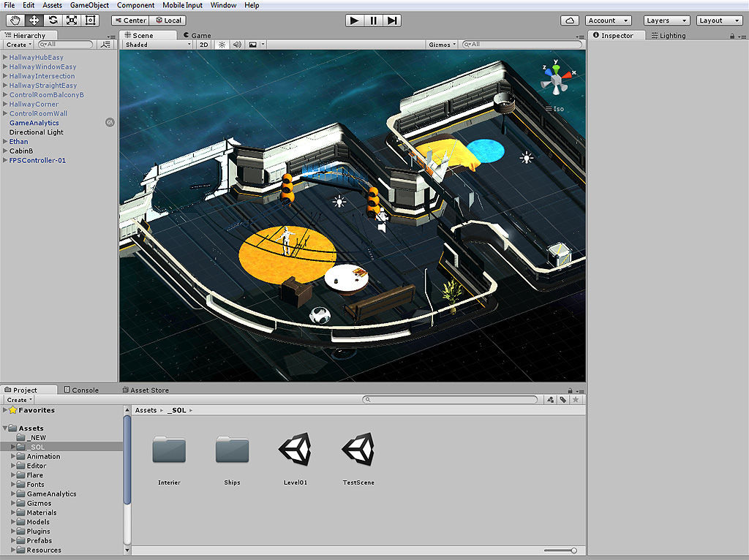Screen dimensions: 749x560
Task: Expand the Animation folder
Action: click(x=13, y=456)
